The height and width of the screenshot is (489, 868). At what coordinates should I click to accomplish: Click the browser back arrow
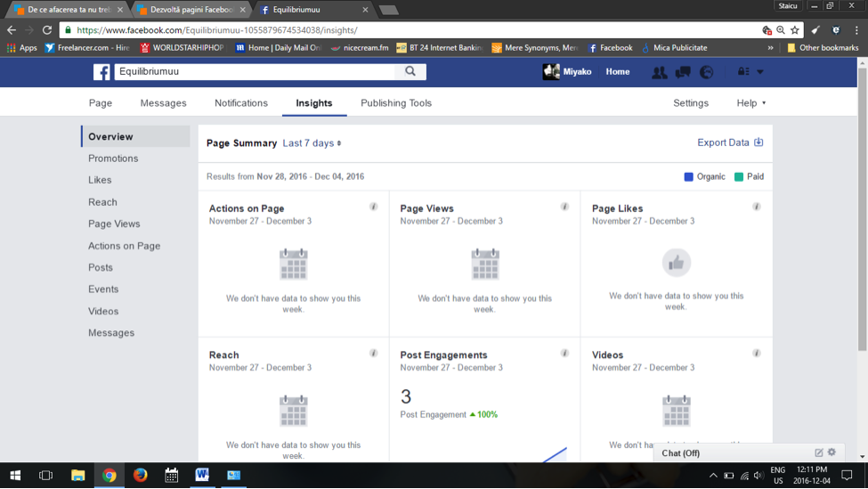(12, 30)
